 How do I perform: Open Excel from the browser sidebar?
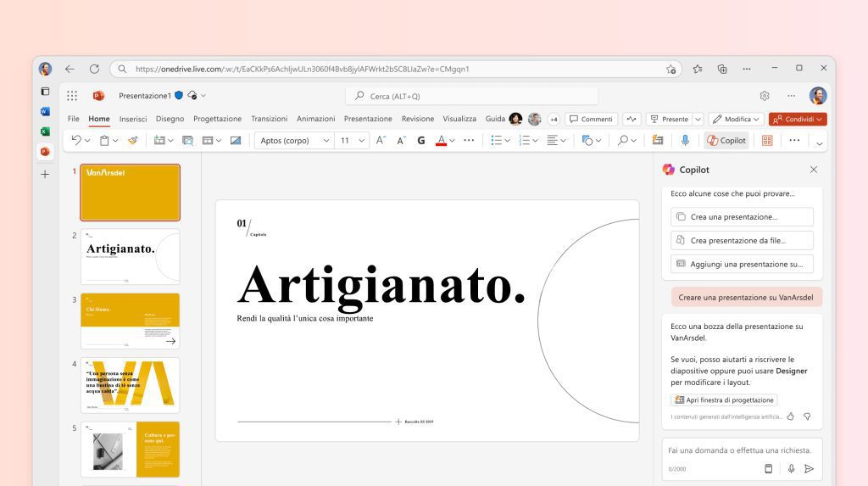point(46,131)
